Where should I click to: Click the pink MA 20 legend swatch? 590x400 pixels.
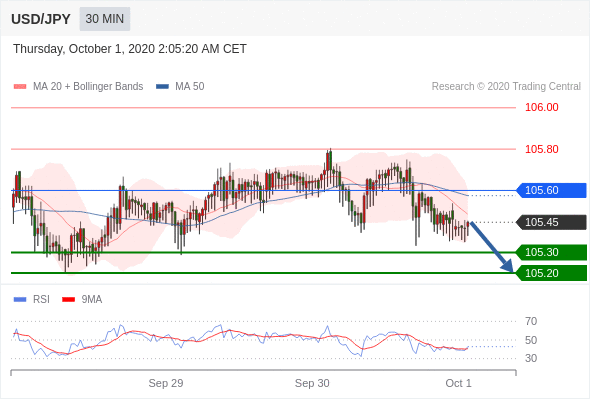pyautogui.click(x=20, y=87)
